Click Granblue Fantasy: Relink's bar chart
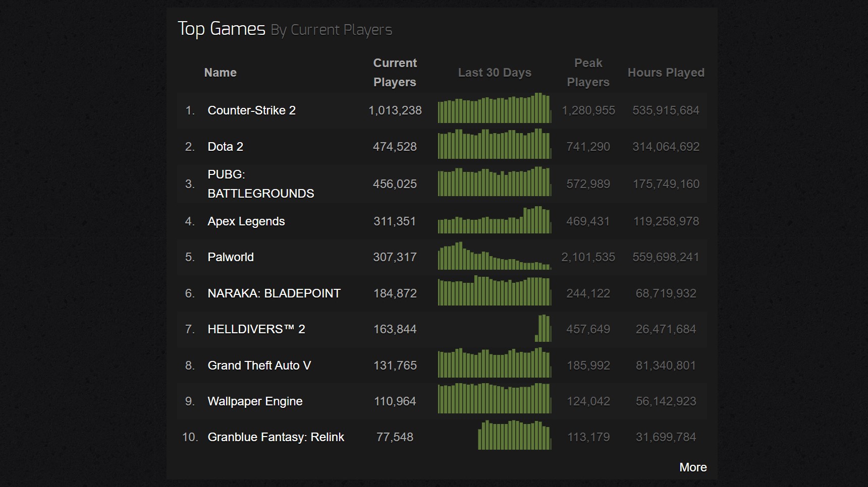The height and width of the screenshot is (487, 868). coord(515,435)
